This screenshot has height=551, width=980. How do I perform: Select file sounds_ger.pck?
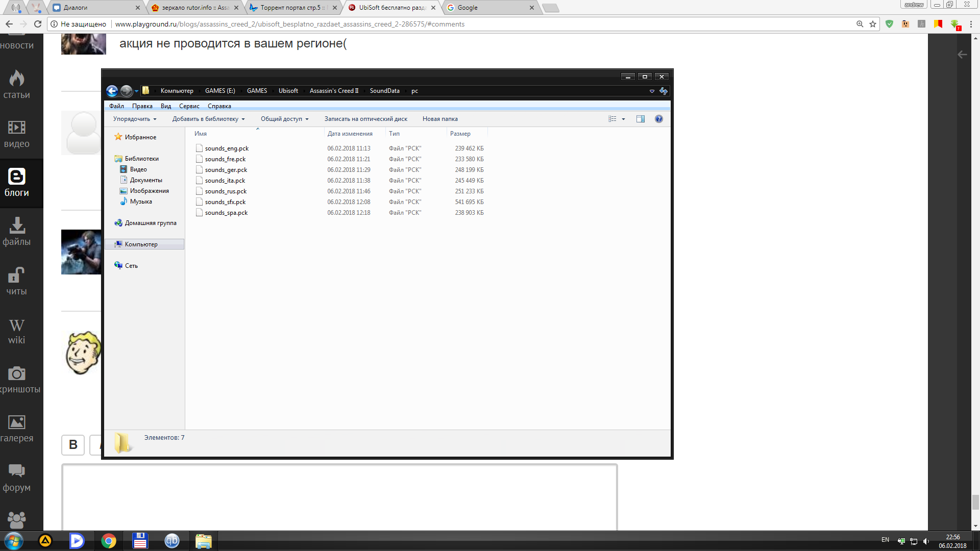[x=222, y=170]
